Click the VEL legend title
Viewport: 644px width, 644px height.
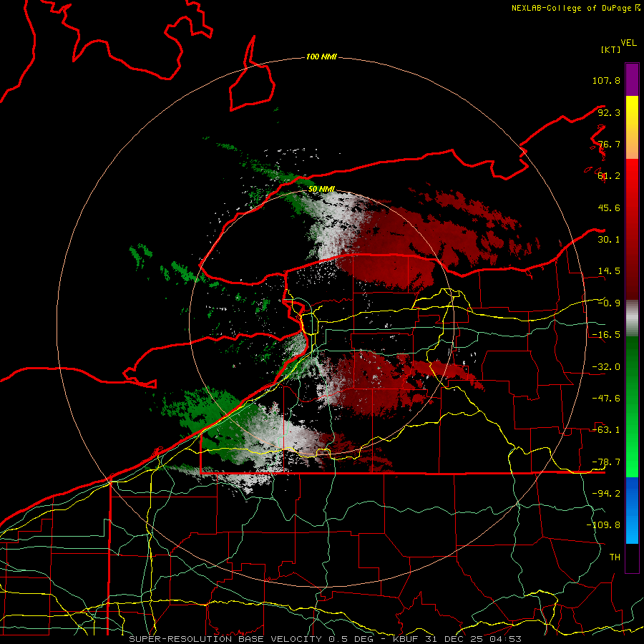(628, 43)
